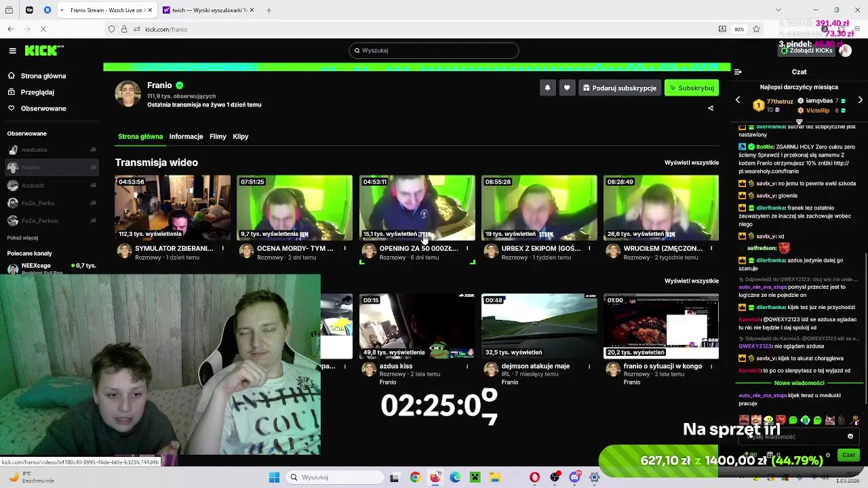
Task: Click the notification bell button
Action: coord(547,88)
